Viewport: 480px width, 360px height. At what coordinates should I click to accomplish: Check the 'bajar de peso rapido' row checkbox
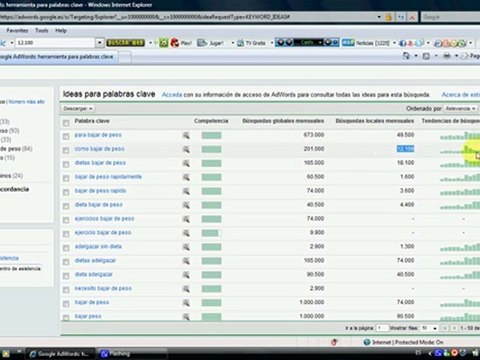[x=66, y=192]
